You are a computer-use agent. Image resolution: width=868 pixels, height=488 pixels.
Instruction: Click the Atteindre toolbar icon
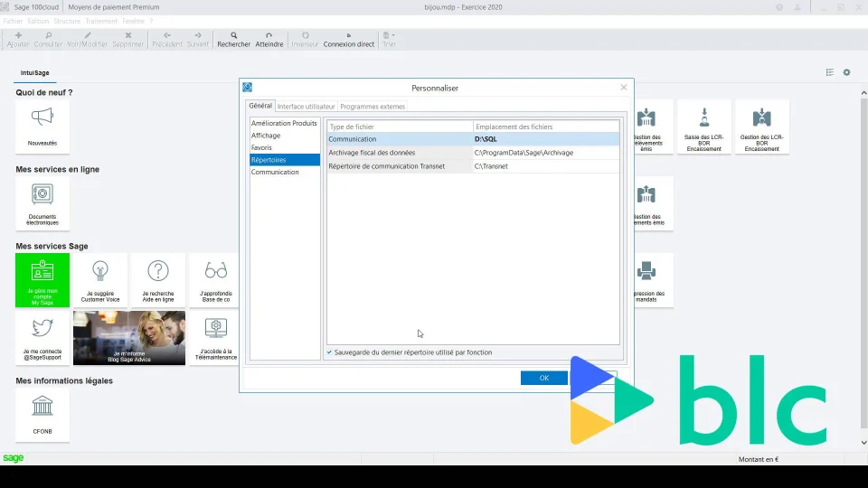pos(269,39)
